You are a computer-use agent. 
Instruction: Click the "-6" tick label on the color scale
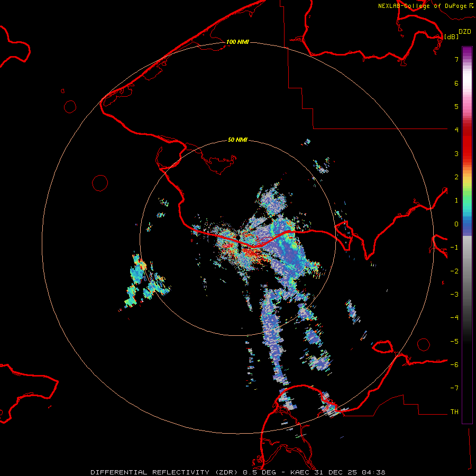coord(454,365)
